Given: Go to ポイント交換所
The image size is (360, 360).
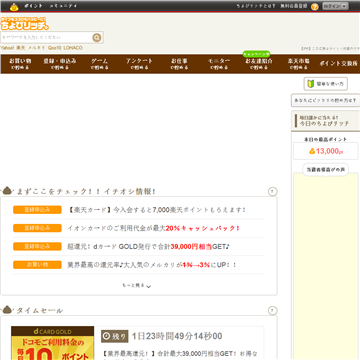Looking at the screenshot, I should (339, 64).
